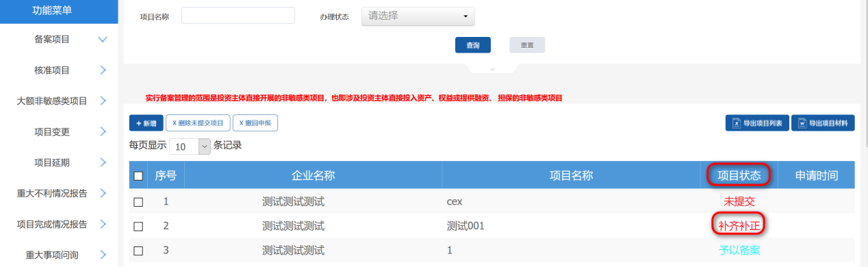The height and width of the screenshot is (267, 868).
Task: Click the 予以备案 status in row 3
Action: 739,251
